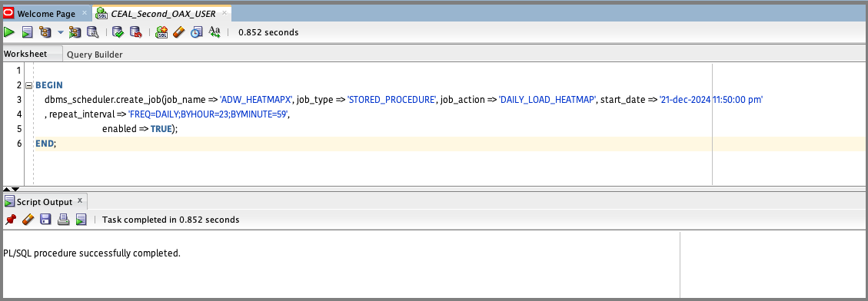Clear the worksheet with the eraser icon
868x301 pixels.
coord(178,32)
